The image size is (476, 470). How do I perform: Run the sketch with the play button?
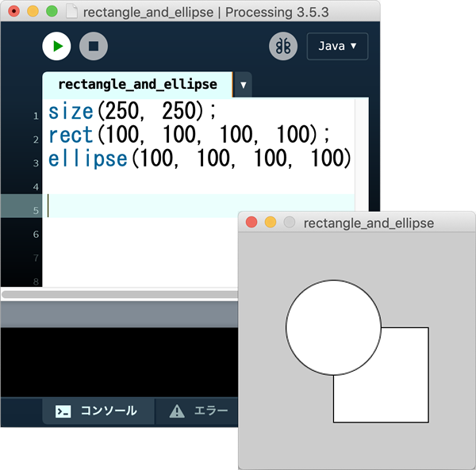(x=56, y=46)
